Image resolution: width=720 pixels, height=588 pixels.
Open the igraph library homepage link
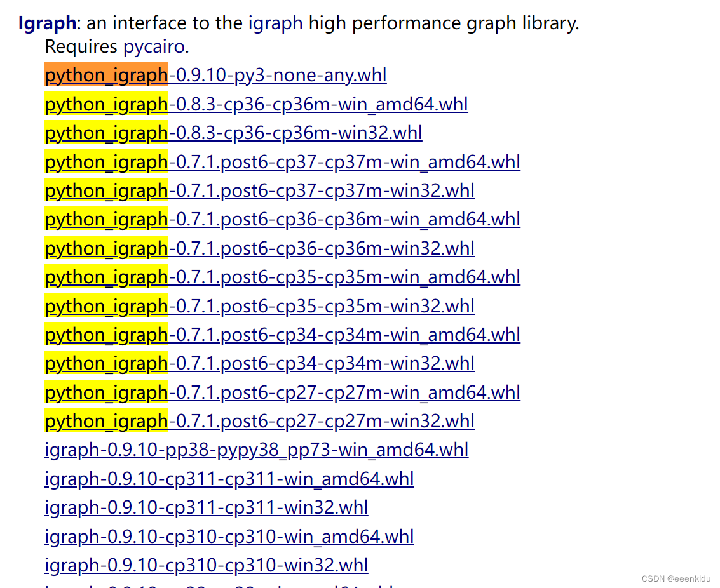(276, 23)
